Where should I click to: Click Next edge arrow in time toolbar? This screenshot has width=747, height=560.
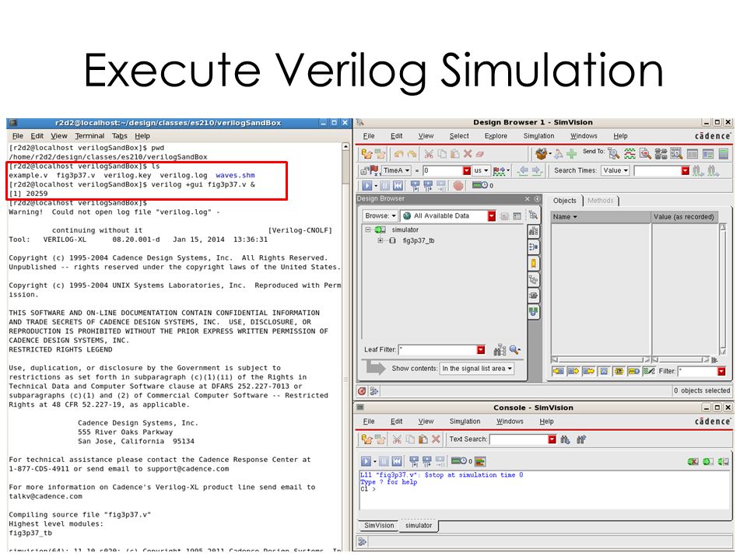(x=536, y=170)
